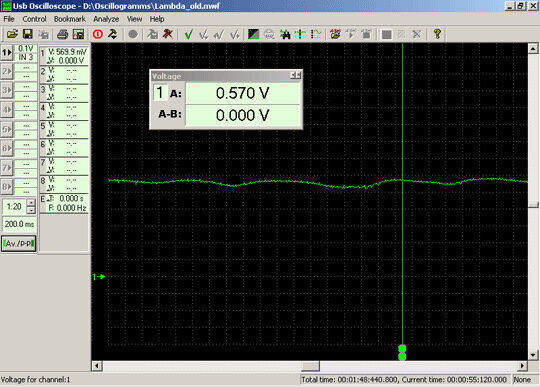Viewport: 540px width, 387px height.
Task: Print using the printer toolbar icon
Action: (x=62, y=34)
